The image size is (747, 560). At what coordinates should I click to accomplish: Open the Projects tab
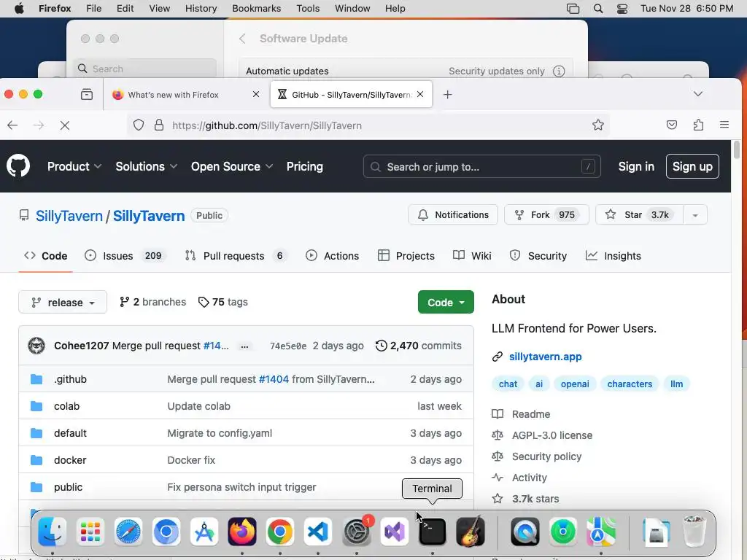pyautogui.click(x=406, y=256)
